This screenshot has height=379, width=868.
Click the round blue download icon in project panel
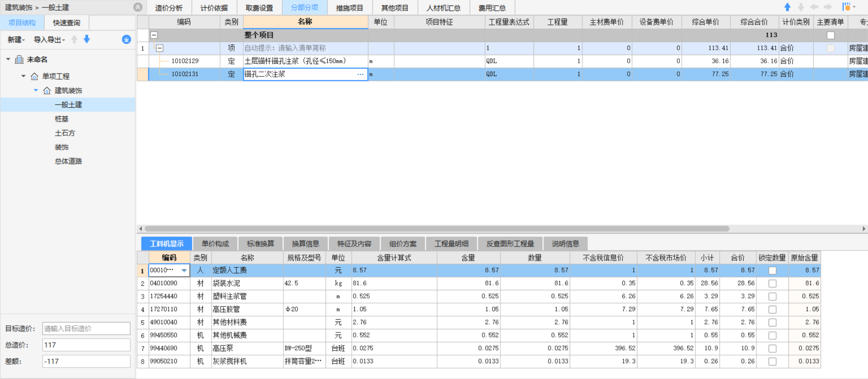127,39
